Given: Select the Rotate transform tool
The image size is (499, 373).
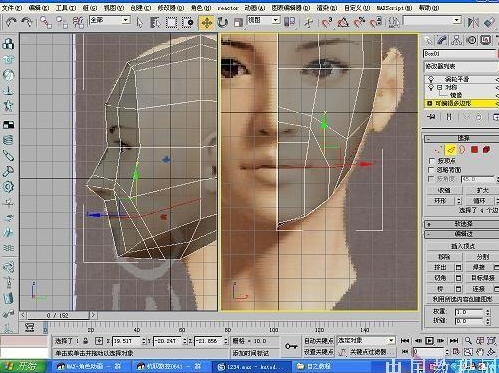Looking at the screenshot, I should pyautogui.click(x=222, y=23).
